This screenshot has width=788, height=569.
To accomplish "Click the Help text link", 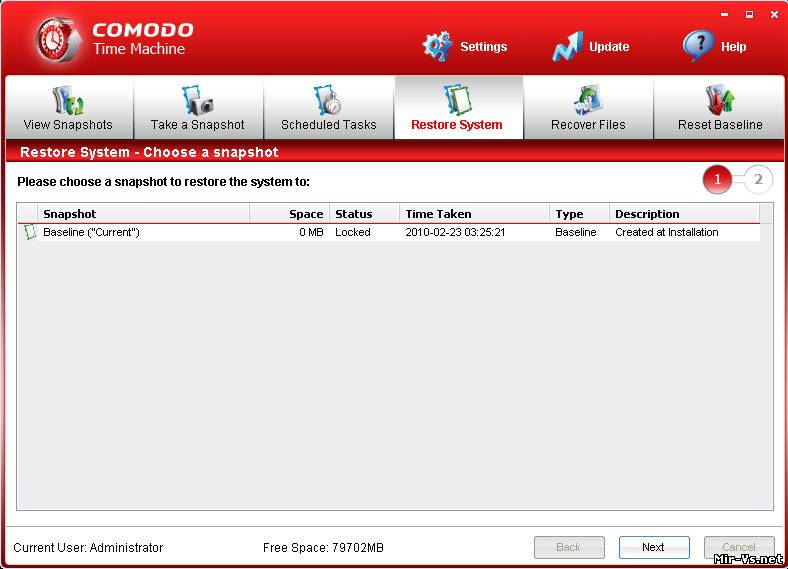I will pos(733,47).
